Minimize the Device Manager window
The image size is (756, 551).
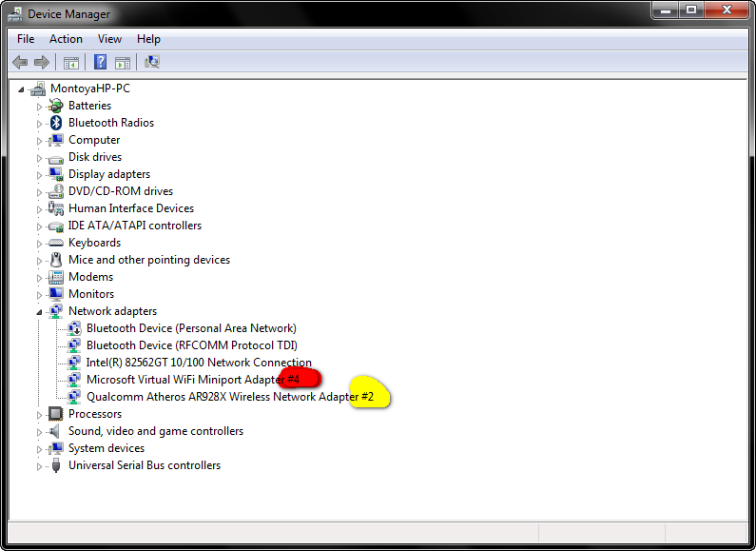(666, 10)
